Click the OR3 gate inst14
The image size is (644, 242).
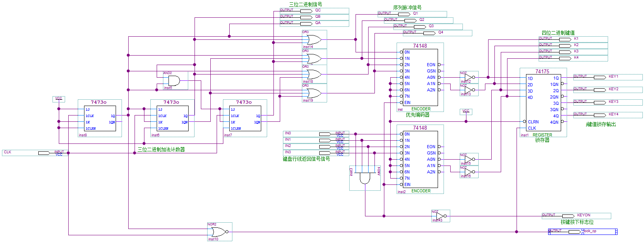[313, 39]
